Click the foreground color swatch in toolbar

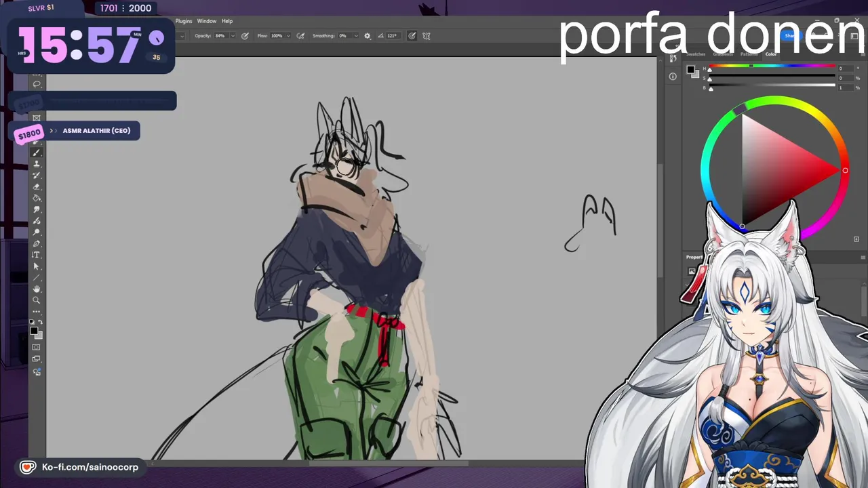click(34, 331)
